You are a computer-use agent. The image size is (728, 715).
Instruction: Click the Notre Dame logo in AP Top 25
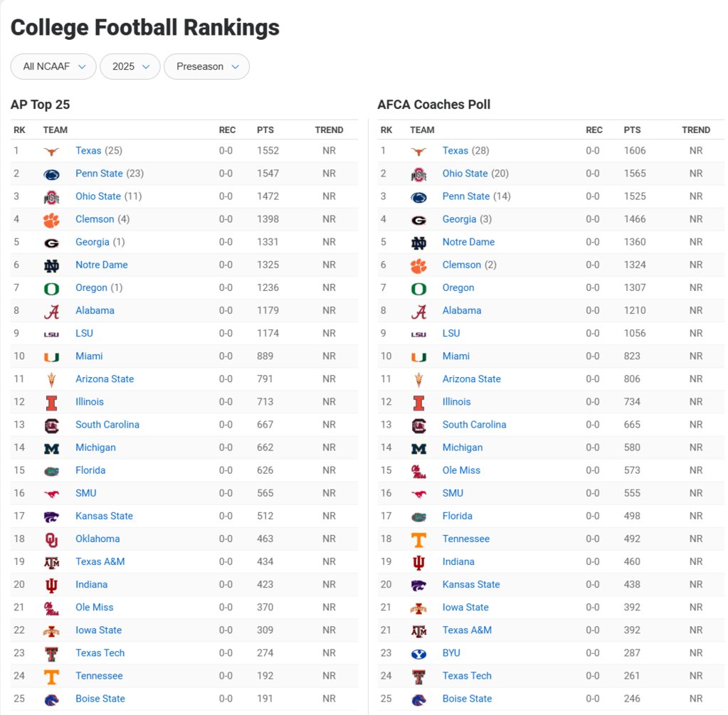51,265
